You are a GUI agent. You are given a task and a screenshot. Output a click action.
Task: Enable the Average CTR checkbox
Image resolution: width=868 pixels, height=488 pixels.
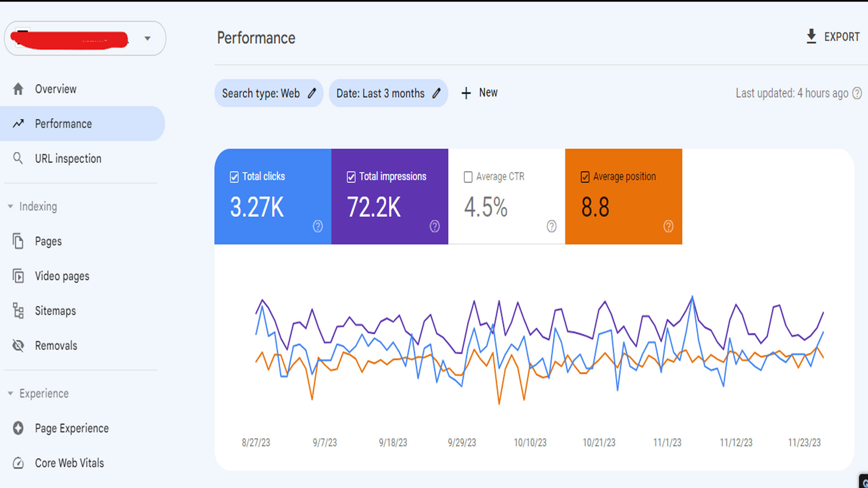pyautogui.click(x=468, y=177)
